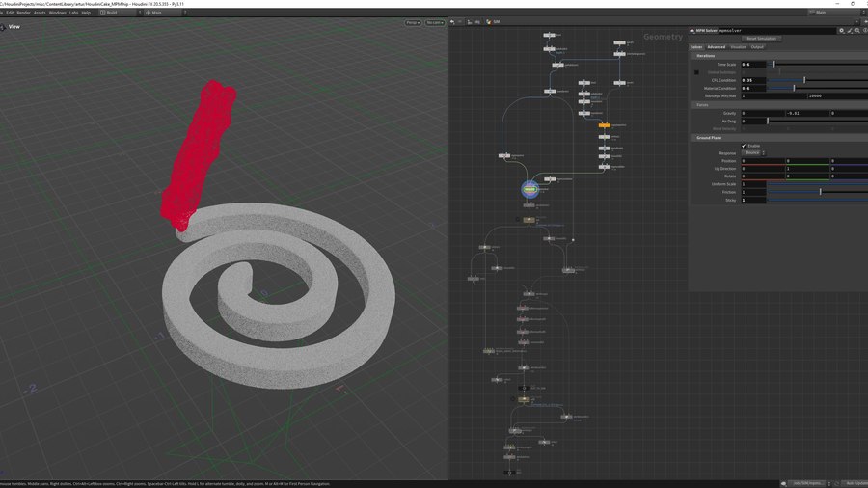Screen dimensions: 868x488
Task: Click the MPM Solver node type icon
Action: (x=692, y=30)
